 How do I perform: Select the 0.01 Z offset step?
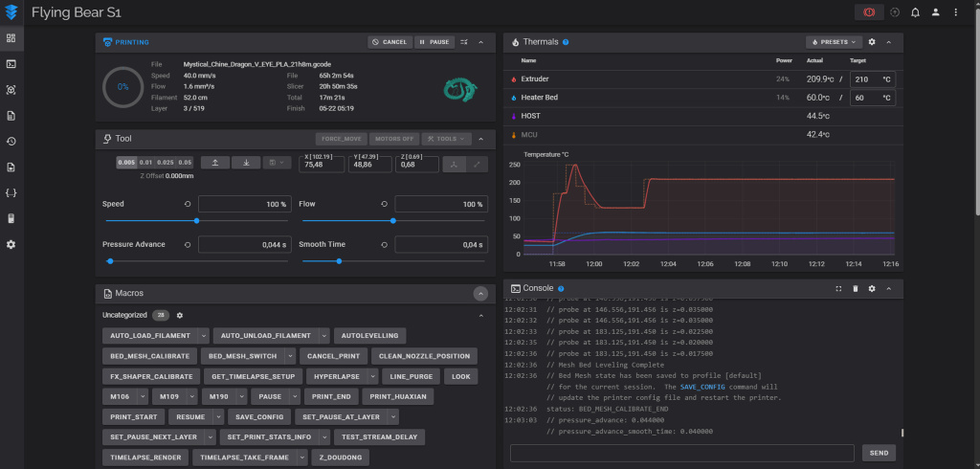pyautogui.click(x=145, y=163)
